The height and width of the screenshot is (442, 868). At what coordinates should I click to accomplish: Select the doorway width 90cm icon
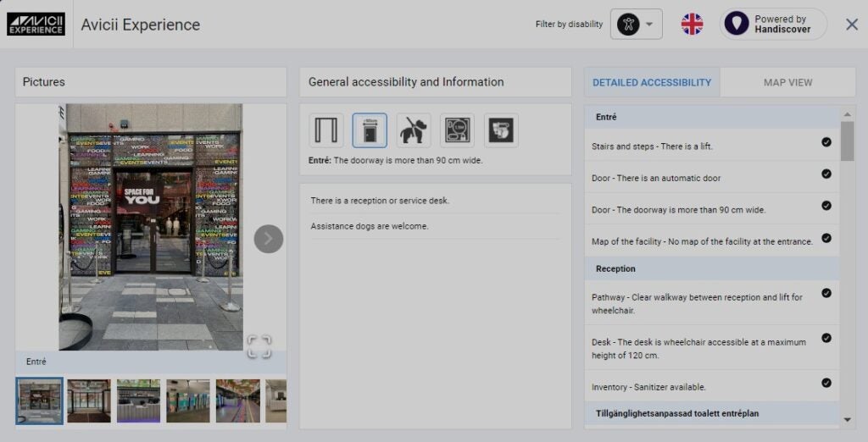click(370, 130)
